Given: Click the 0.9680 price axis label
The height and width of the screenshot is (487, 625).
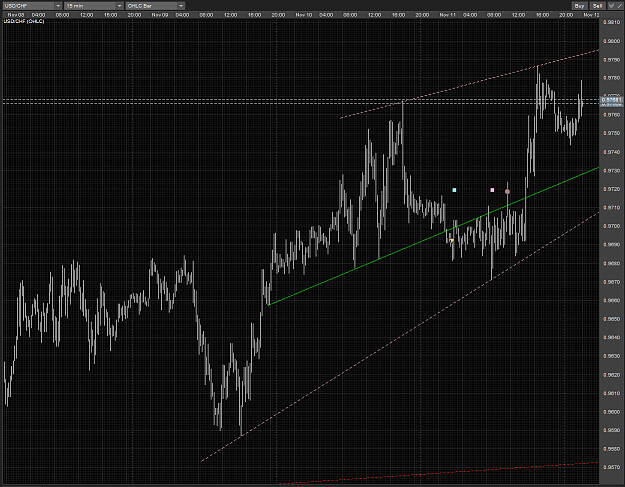Looking at the screenshot, I should (611, 263).
